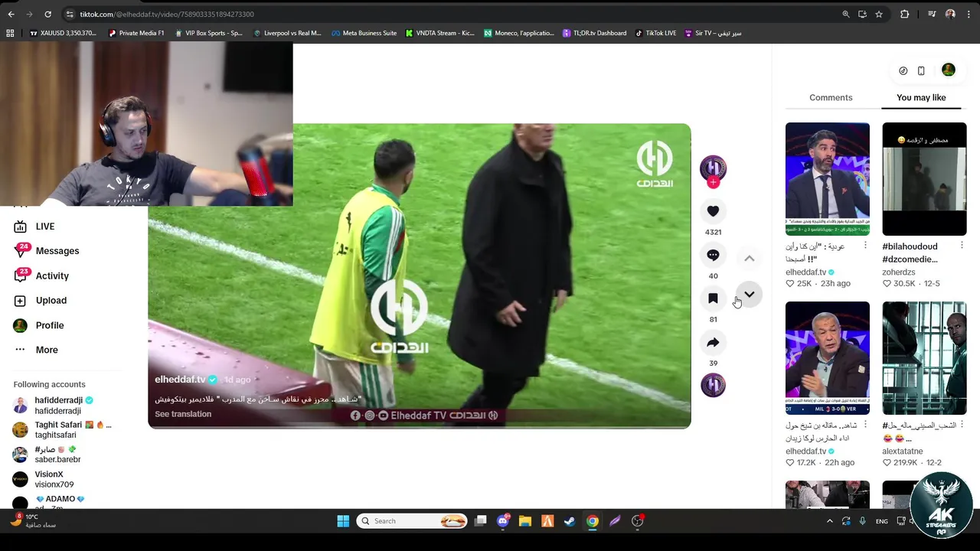
Task: Click See translation under the caption
Action: coord(183,414)
